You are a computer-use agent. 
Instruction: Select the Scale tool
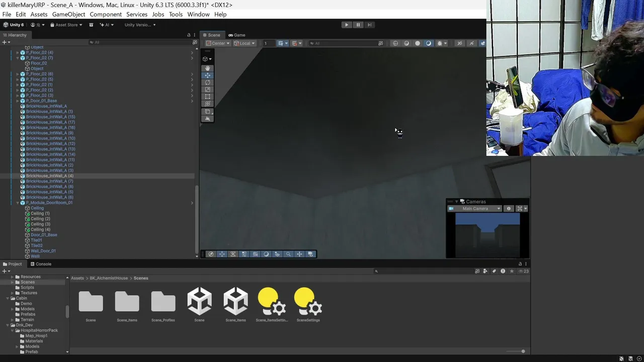click(207, 89)
